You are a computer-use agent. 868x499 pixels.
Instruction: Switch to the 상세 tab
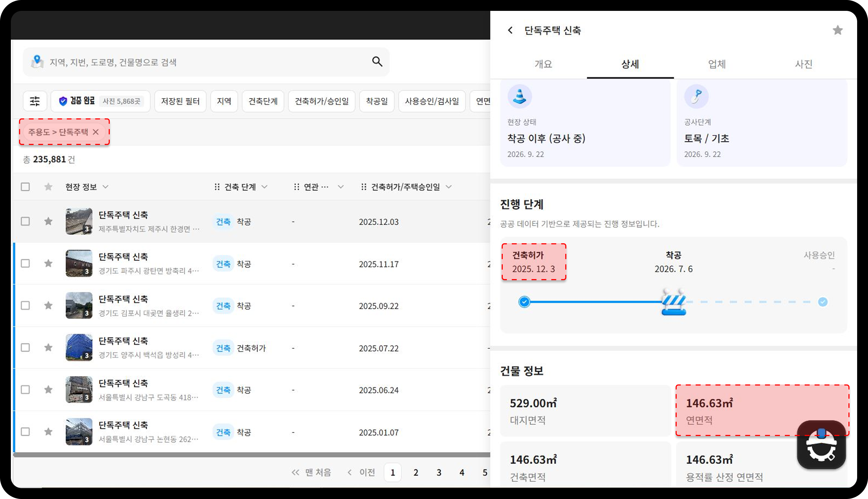[630, 64]
